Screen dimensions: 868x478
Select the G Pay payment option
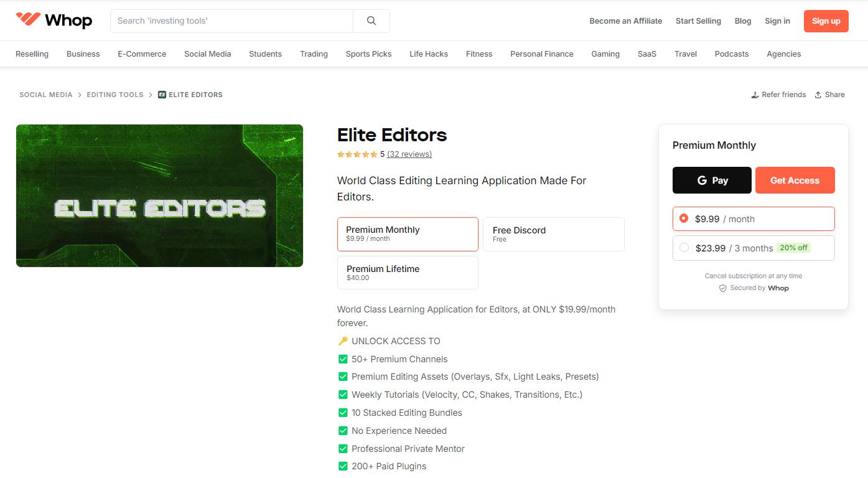click(x=712, y=180)
